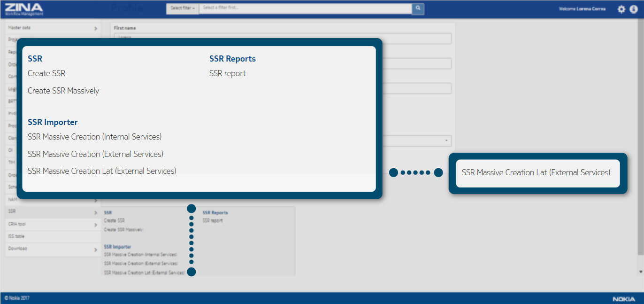
Task: Click the filter search text field
Action: click(x=305, y=8)
